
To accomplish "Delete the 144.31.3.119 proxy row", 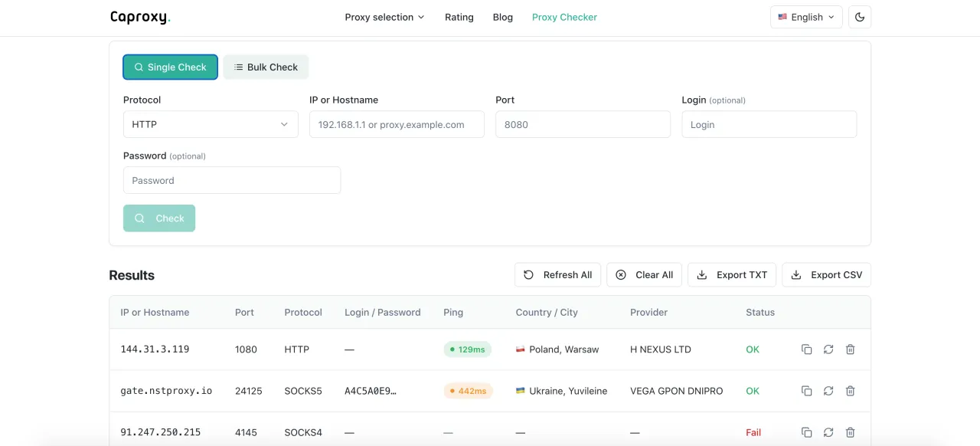I will 850,349.
